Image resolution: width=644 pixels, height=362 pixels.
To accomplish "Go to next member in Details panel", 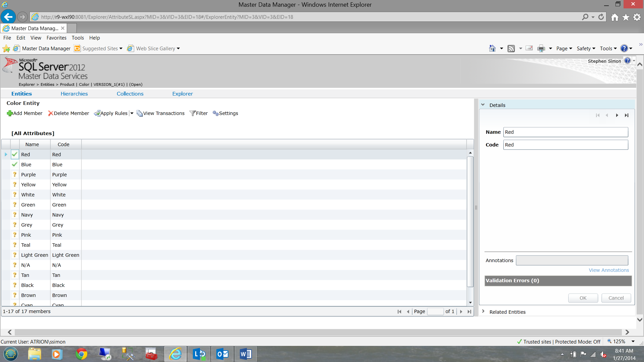I will pyautogui.click(x=617, y=115).
